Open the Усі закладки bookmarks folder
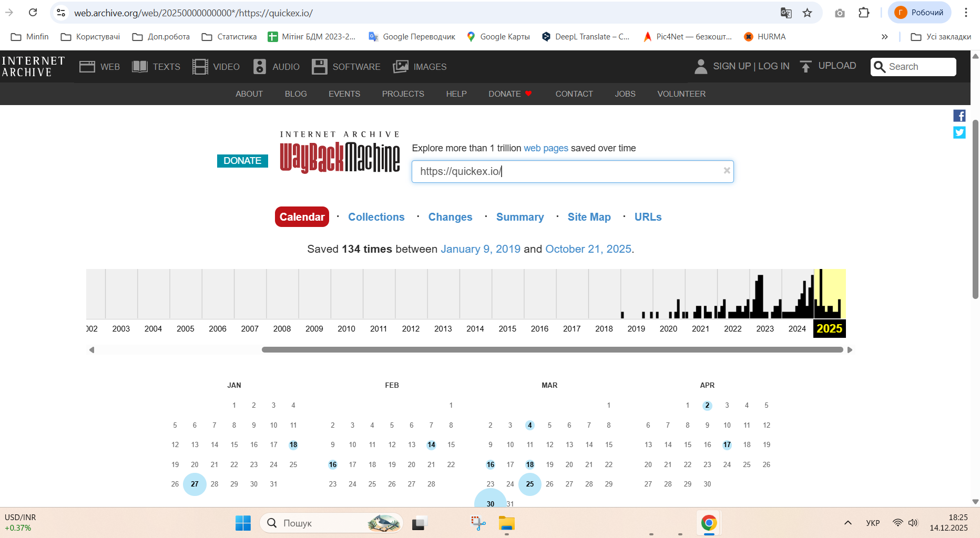 941,37
